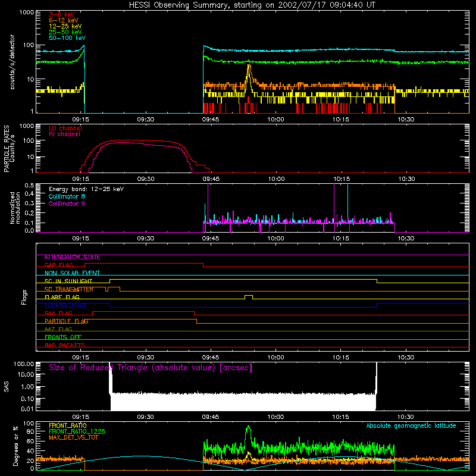
Task: Click the 'Absolute geomagnetic latitude' label
Action: 411,426
